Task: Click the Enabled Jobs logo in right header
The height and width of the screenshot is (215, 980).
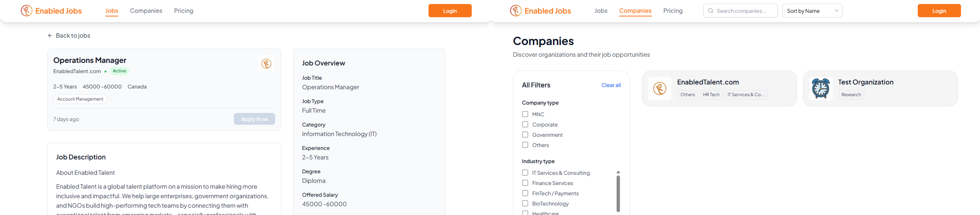Action: click(541, 11)
